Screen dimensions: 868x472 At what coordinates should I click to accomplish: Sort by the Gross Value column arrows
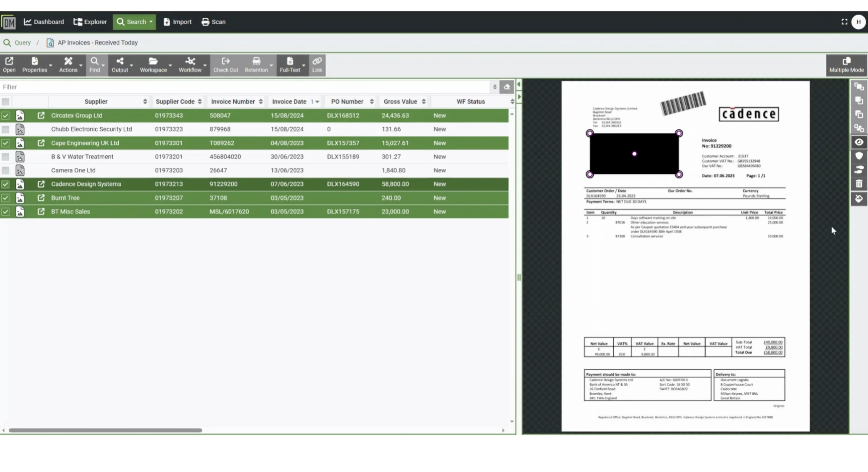coord(424,102)
